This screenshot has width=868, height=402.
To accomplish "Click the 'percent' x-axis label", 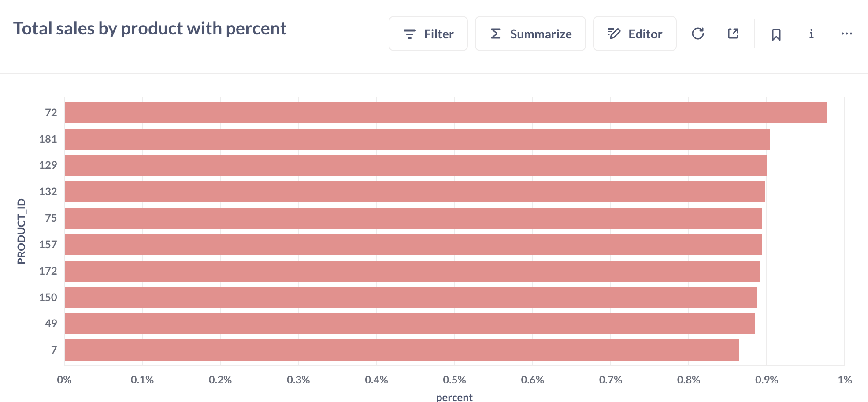I will (x=454, y=397).
